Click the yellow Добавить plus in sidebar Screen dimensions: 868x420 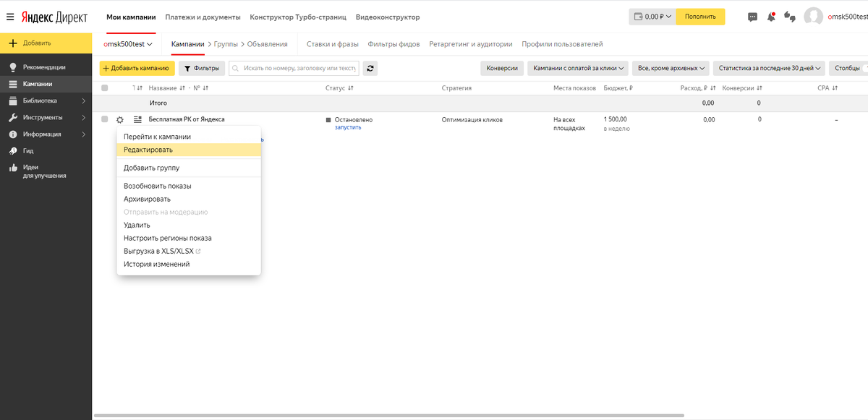point(12,43)
